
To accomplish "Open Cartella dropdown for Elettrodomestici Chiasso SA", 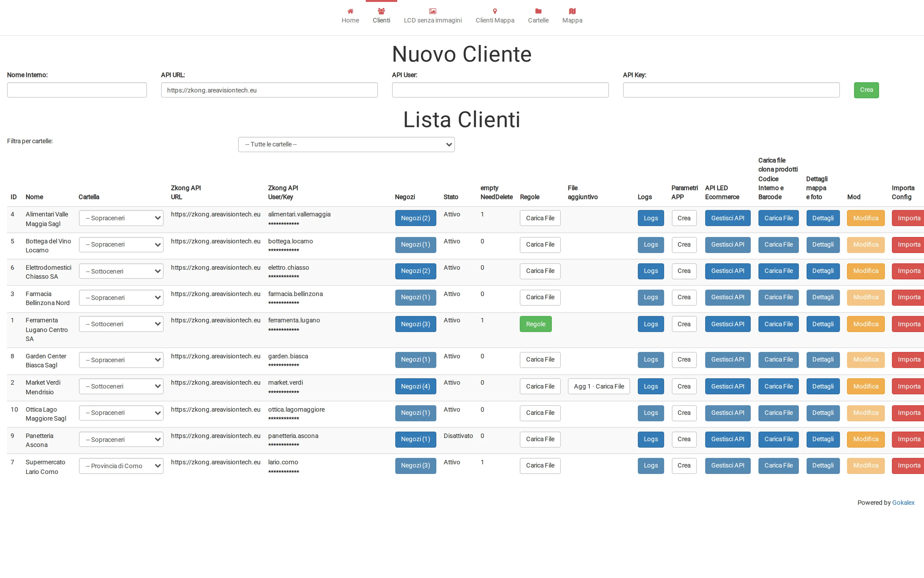I will (121, 271).
